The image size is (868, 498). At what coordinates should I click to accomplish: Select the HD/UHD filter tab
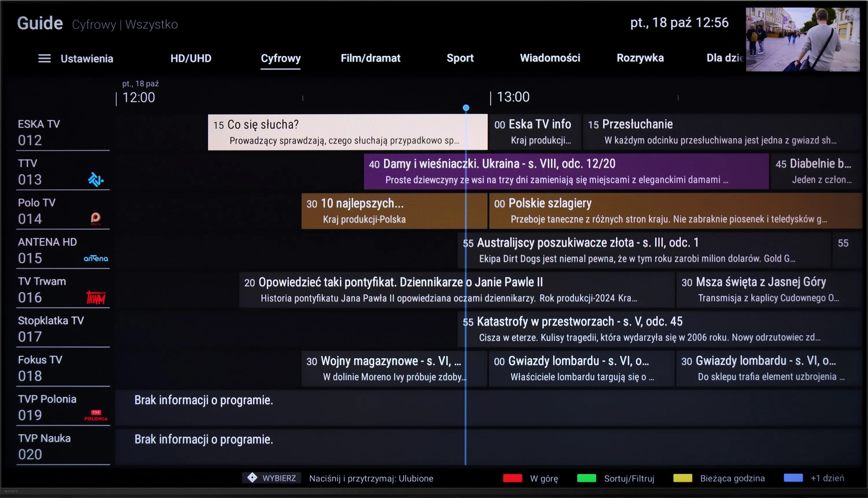pos(191,58)
